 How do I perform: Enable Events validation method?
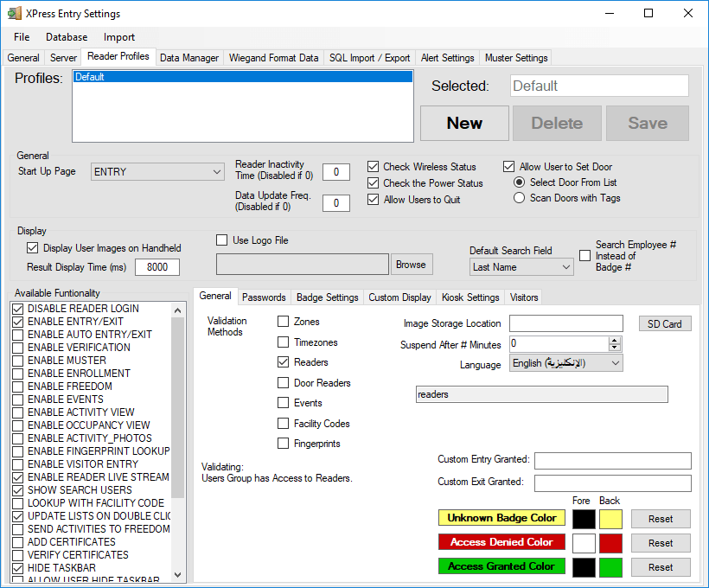point(283,403)
